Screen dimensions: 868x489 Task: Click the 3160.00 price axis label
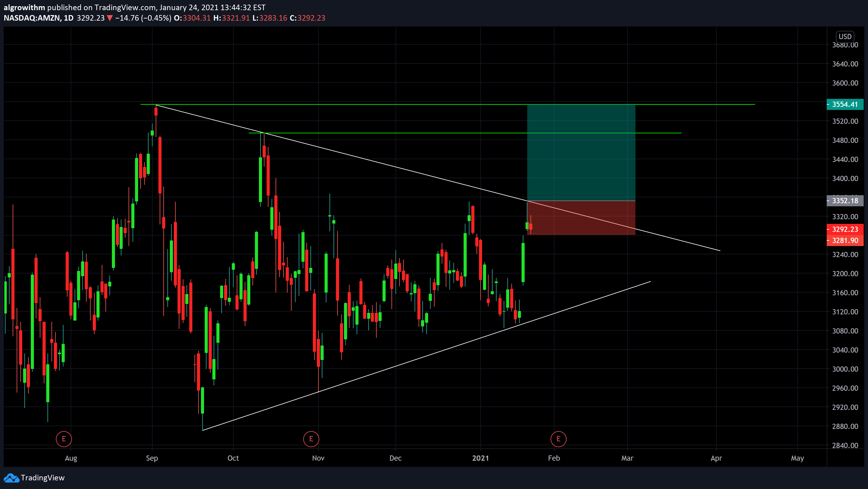tap(845, 293)
